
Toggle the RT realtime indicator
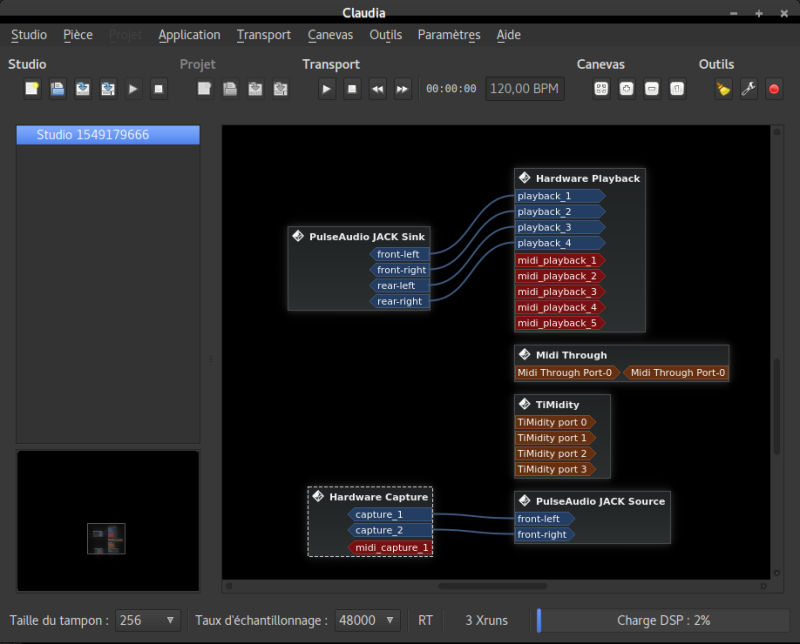[425, 620]
